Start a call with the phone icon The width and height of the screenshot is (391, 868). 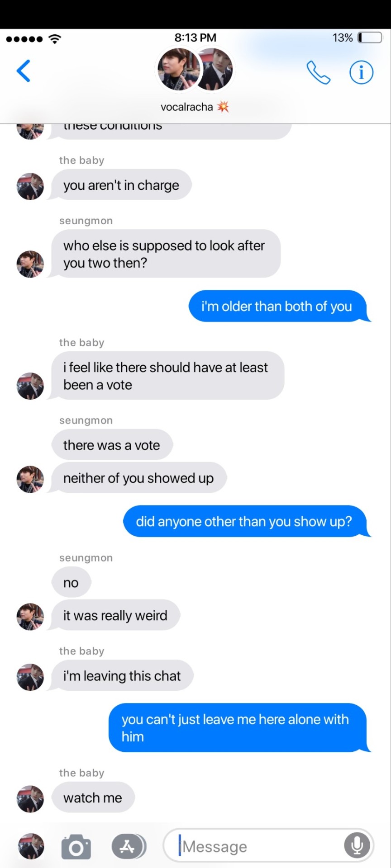point(318,72)
